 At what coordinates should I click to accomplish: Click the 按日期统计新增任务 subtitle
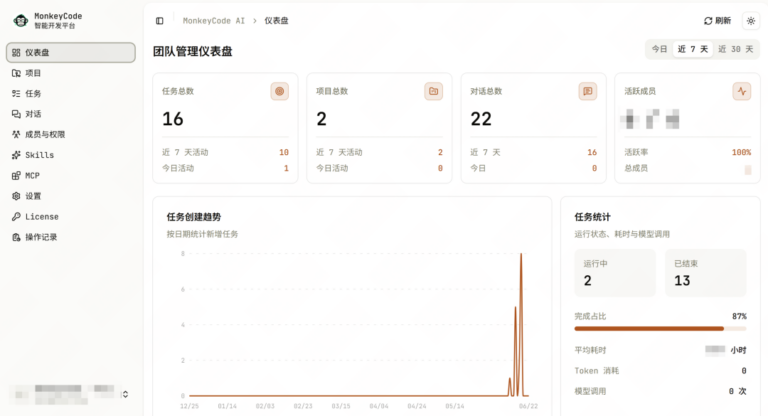202,234
